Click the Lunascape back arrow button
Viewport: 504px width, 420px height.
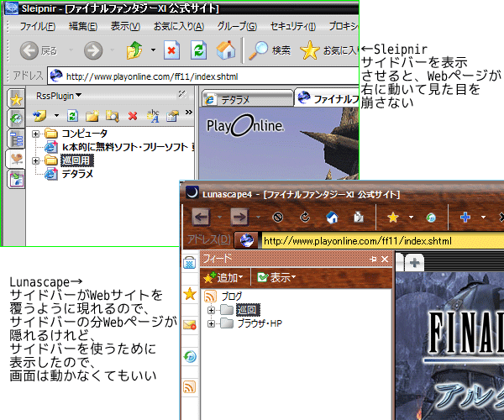pos(202,218)
